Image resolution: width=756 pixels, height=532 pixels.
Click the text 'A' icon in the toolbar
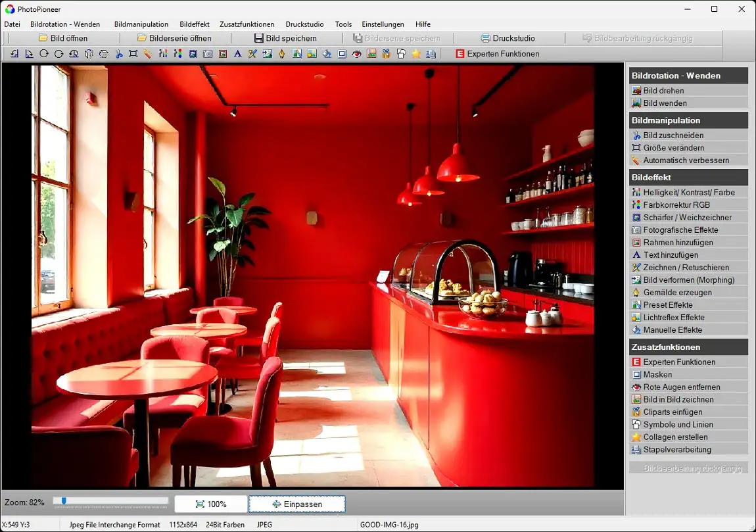(x=237, y=54)
